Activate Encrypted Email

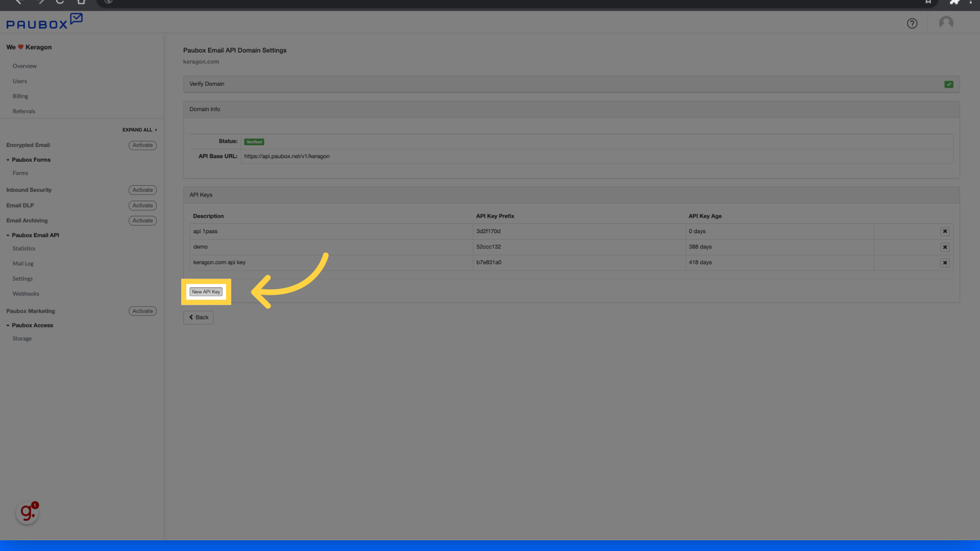pos(142,145)
